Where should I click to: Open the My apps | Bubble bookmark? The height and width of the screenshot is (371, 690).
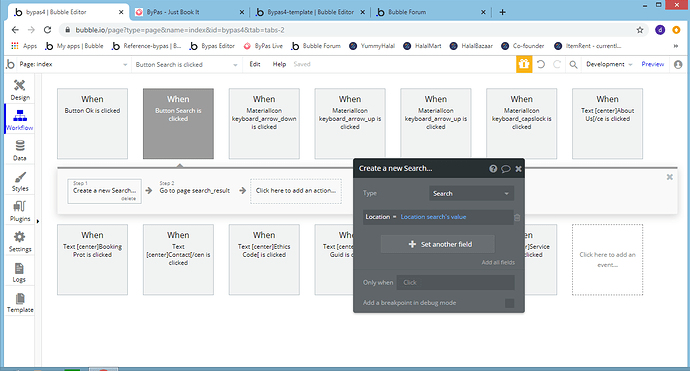point(74,46)
